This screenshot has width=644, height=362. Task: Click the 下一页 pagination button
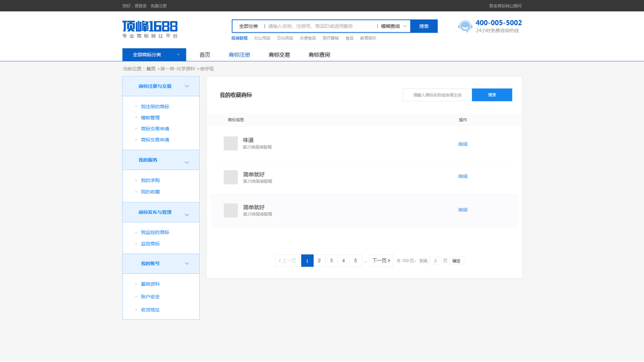(381, 261)
